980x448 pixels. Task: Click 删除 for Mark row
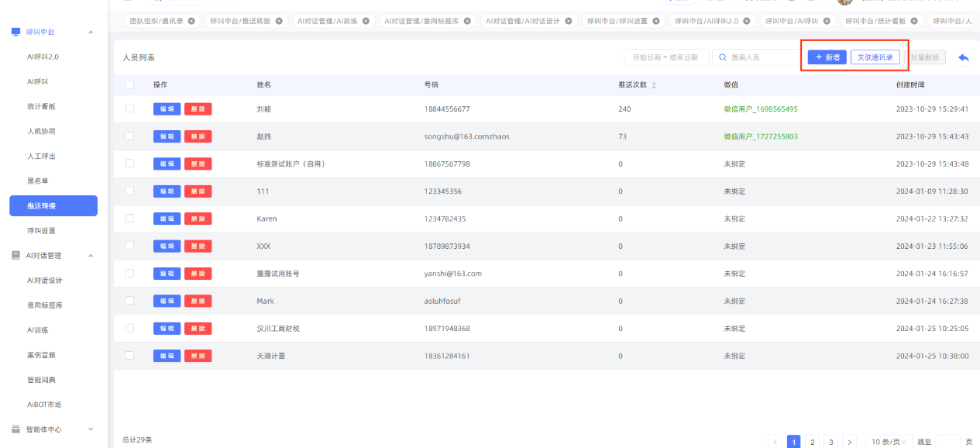point(198,301)
